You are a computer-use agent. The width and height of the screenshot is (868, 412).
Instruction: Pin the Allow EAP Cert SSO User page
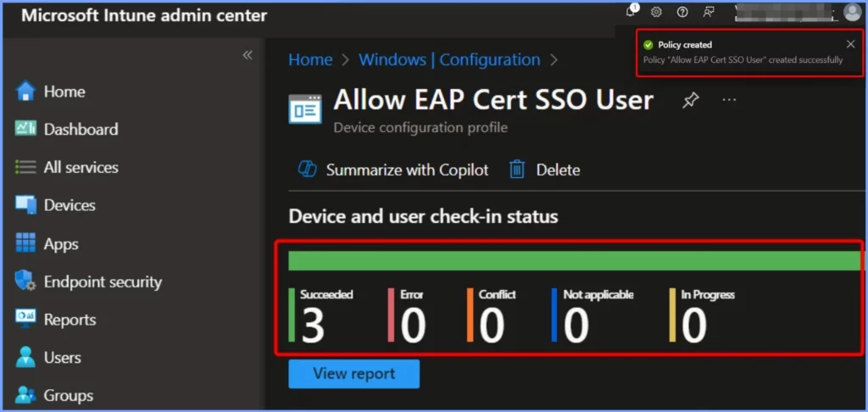(690, 100)
